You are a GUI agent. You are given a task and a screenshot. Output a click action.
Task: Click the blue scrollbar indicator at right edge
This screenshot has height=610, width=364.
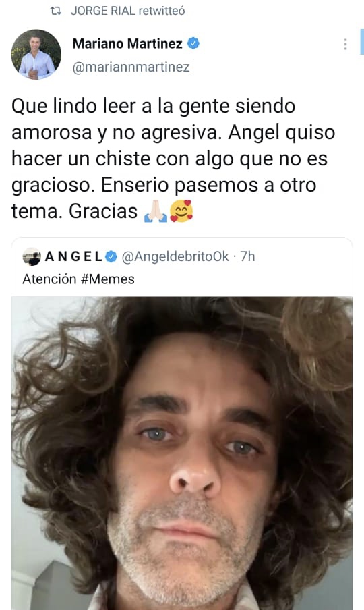pyautogui.click(x=362, y=42)
